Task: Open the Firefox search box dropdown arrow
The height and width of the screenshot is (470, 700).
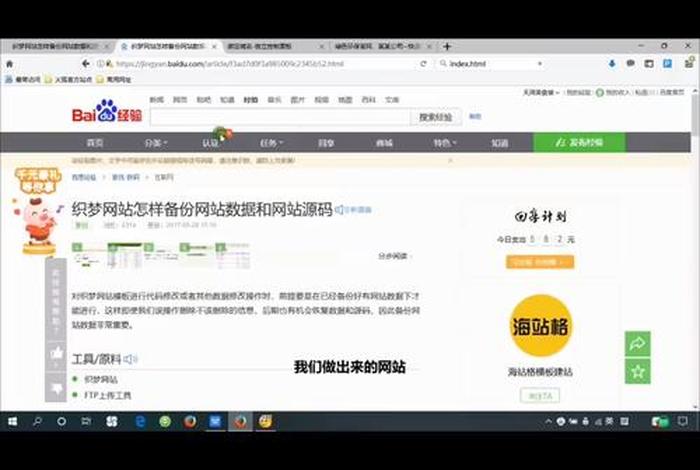Action: (x=540, y=64)
